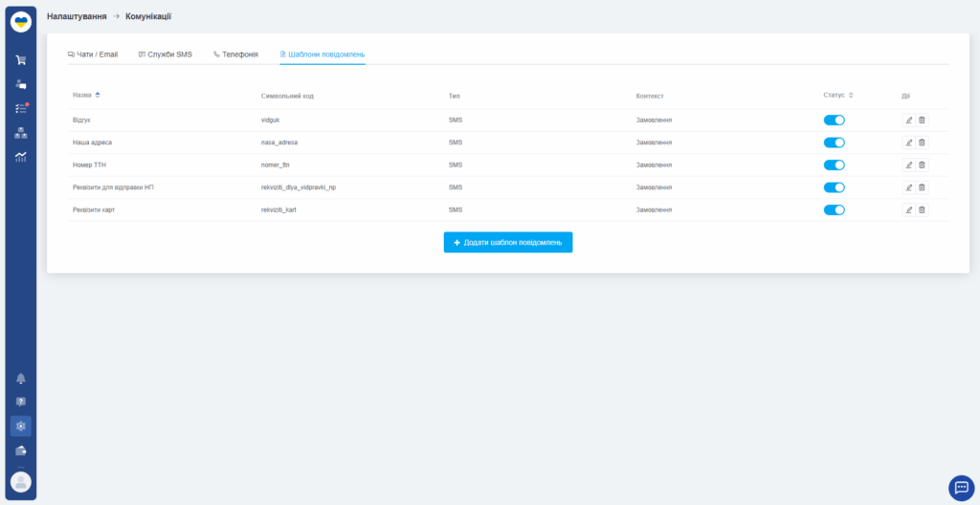Click the heart logo at sidebar top
The height and width of the screenshot is (505, 980).
point(21,22)
